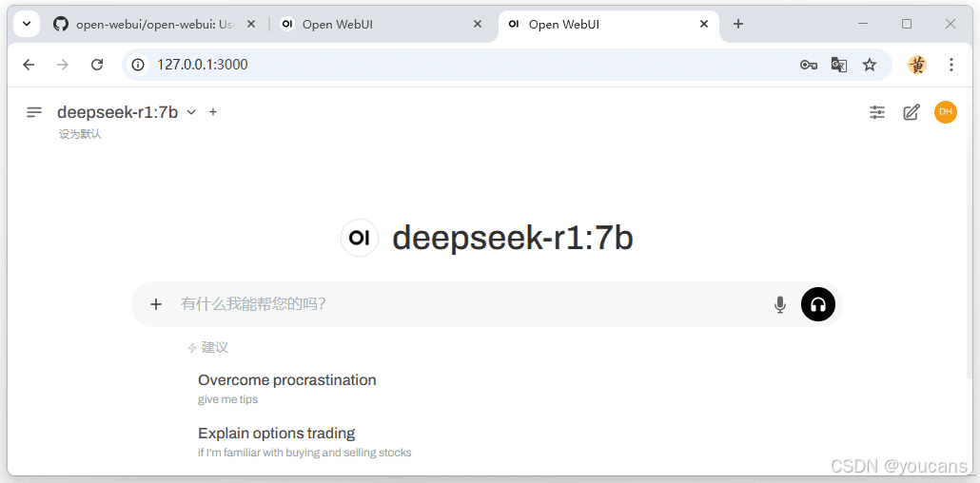Bookmark this page with the star icon

pyautogui.click(x=870, y=65)
